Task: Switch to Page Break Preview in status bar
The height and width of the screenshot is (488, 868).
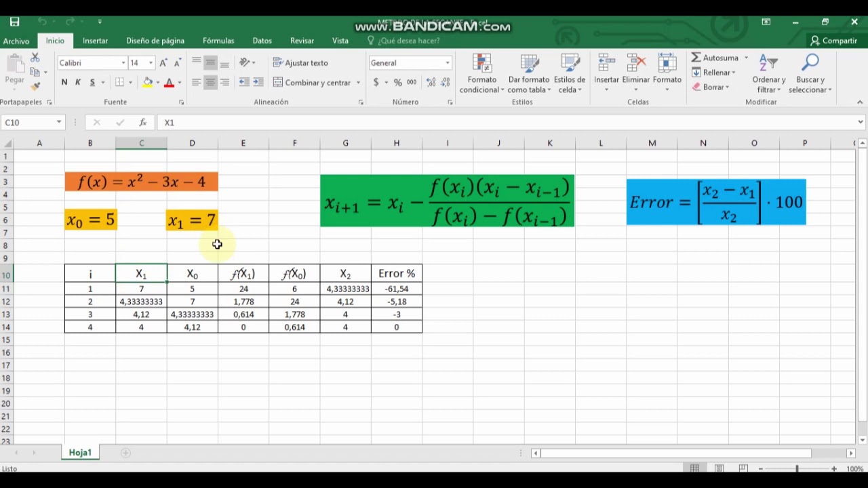Action: click(x=743, y=468)
